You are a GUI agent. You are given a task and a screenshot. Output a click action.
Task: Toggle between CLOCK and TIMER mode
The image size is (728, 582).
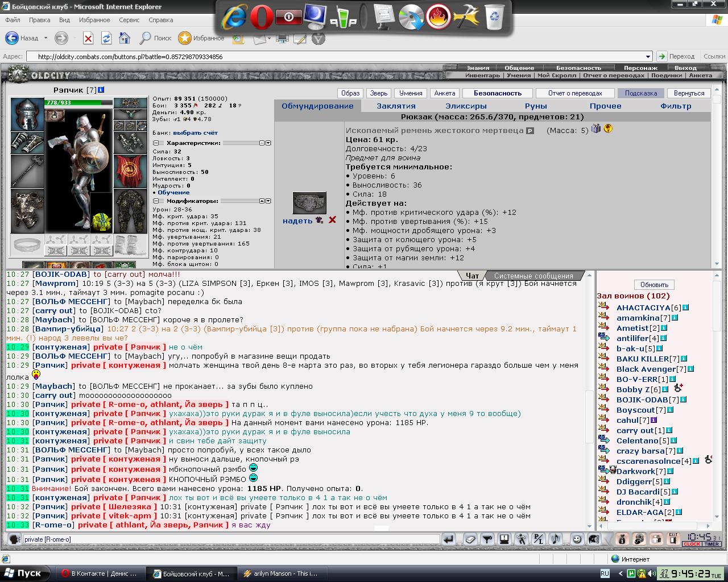click(x=702, y=544)
